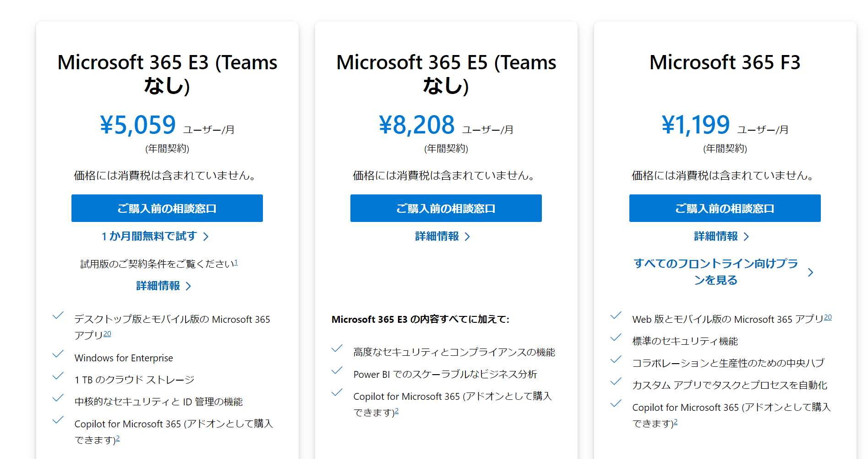The height and width of the screenshot is (459, 868).
Task: Click checkmark beside Power BI feature
Action: point(337,371)
